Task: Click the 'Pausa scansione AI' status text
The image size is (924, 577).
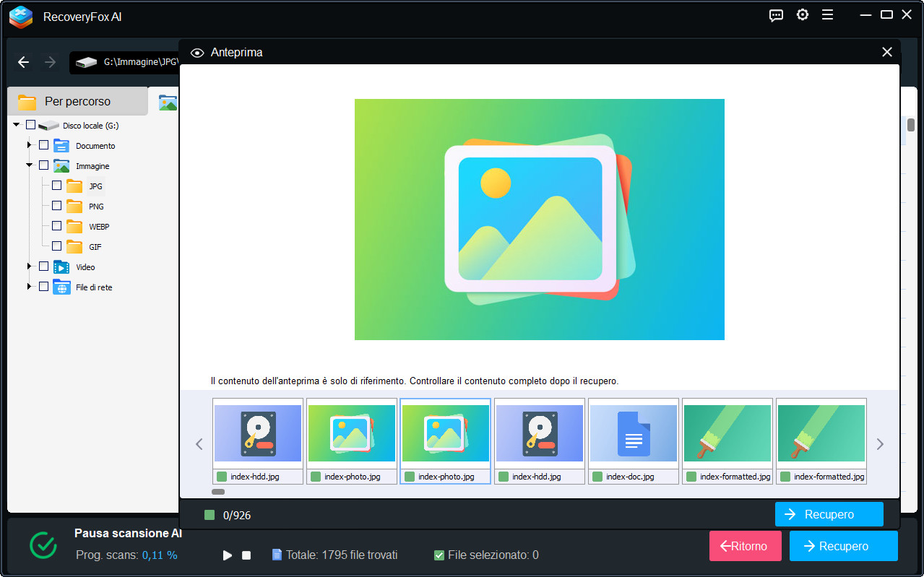Action: click(x=128, y=534)
